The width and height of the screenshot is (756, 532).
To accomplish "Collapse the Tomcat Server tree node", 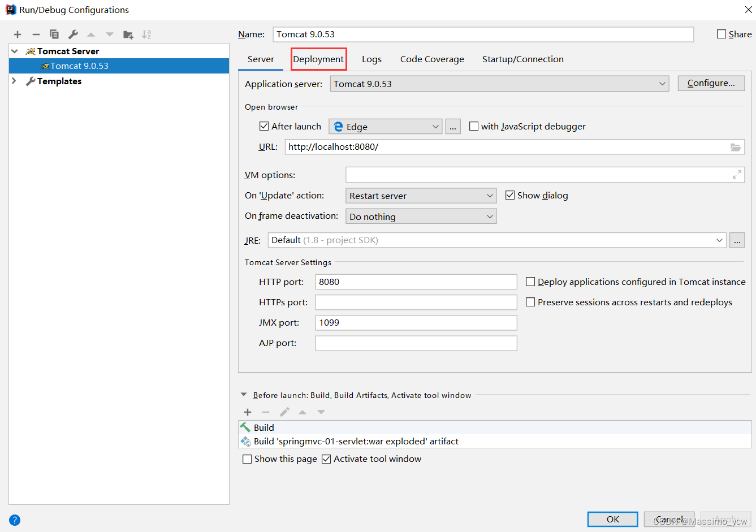I will click(x=15, y=51).
